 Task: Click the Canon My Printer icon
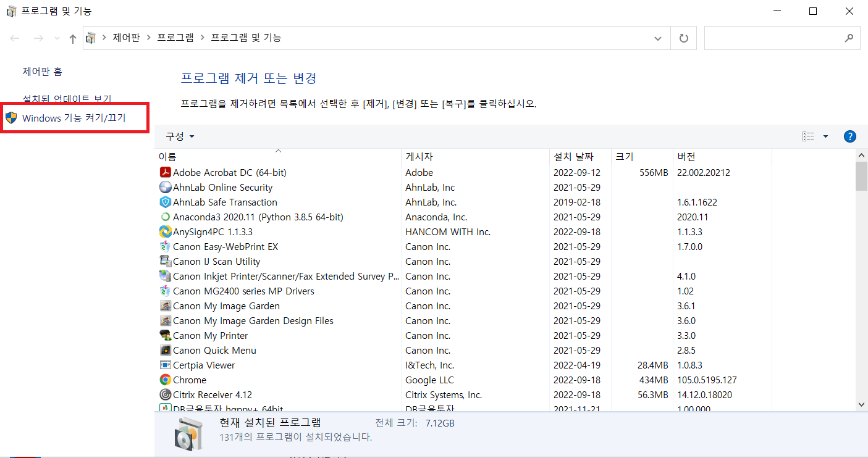(x=165, y=336)
